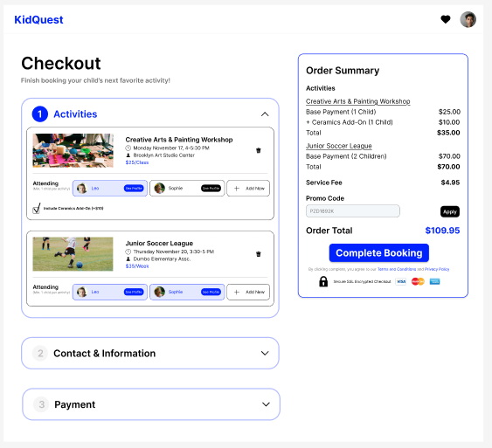Viewport: 492px width, 448px height.
Task: See Sophie's profile in Painting Workshop card
Action: 211,188
